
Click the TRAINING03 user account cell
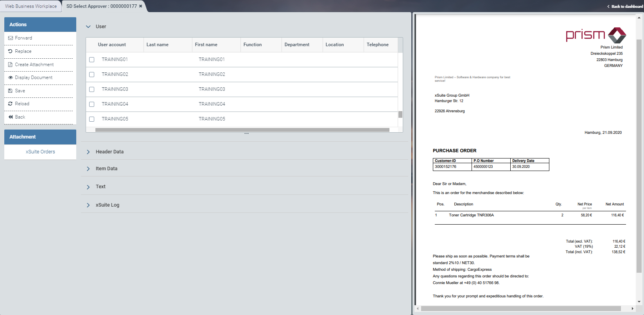[x=115, y=89]
